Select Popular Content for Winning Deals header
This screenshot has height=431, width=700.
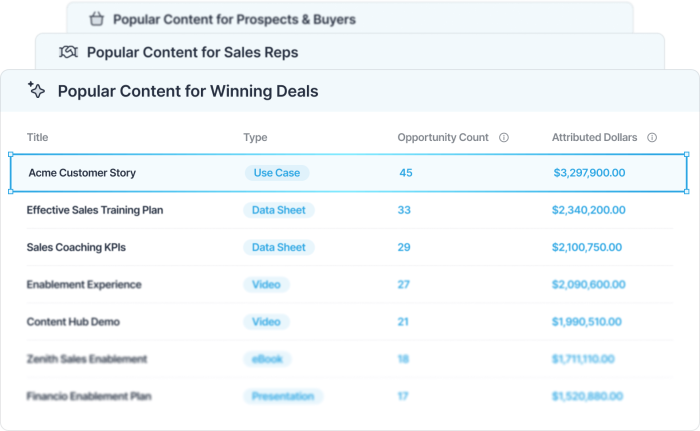click(x=188, y=91)
